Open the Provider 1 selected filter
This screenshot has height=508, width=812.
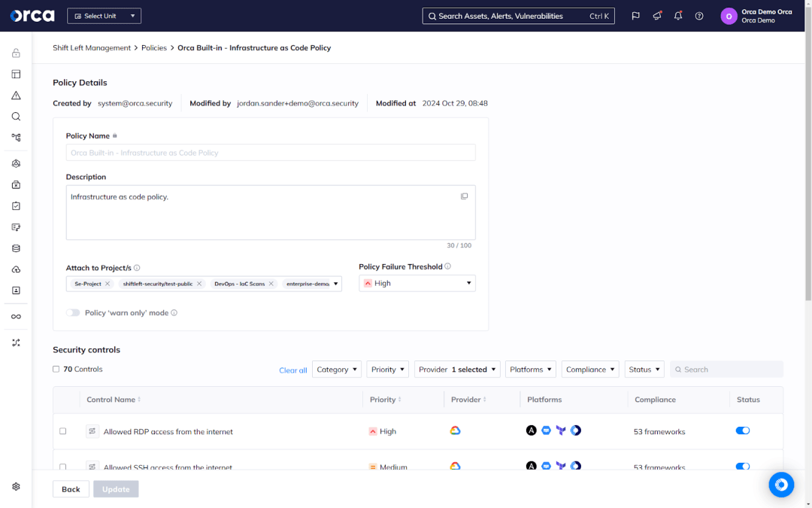[457, 369]
